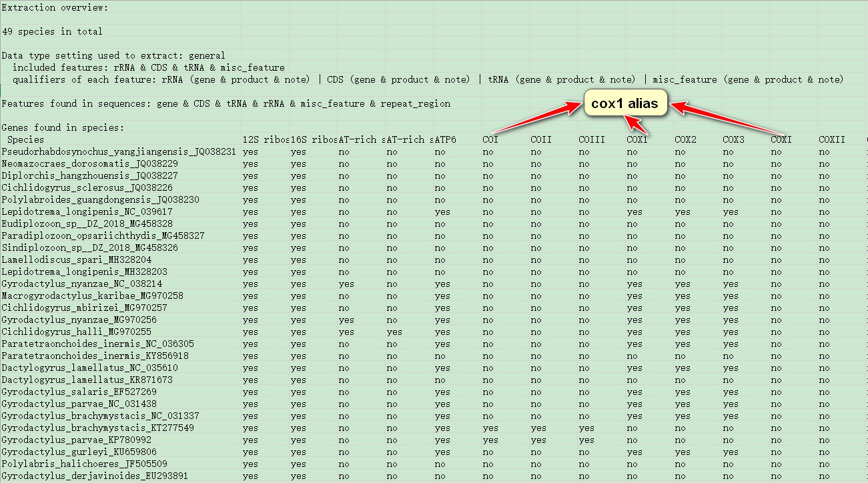Select Lamellodiscus_spari_MH328204 species name
The image size is (868, 483).
(x=76, y=260)
